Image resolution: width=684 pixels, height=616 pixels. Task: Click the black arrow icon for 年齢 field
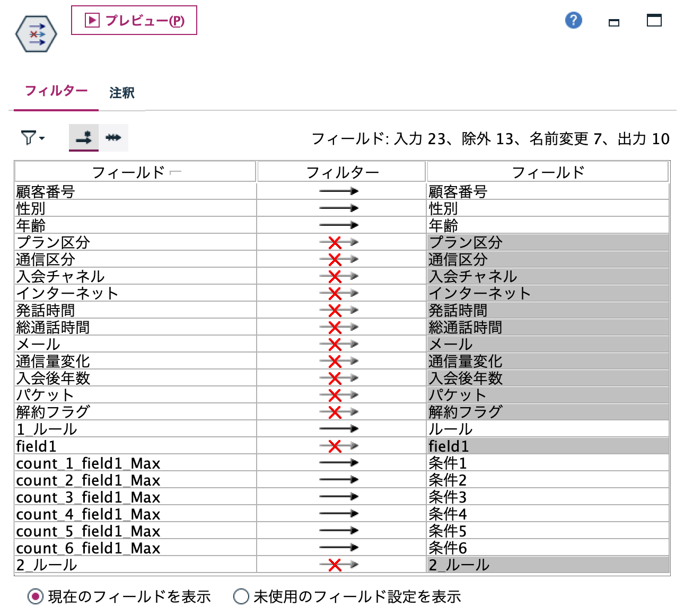[x=338, y=225]
